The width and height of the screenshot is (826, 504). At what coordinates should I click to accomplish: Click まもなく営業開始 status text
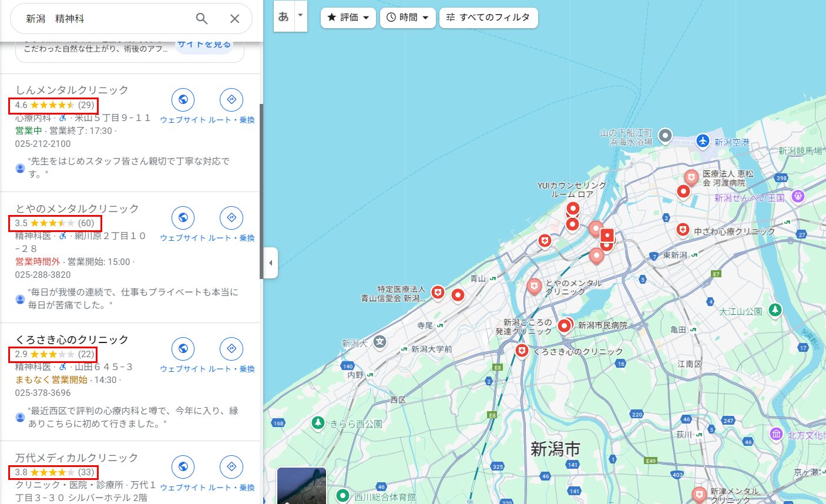point(51,380)
